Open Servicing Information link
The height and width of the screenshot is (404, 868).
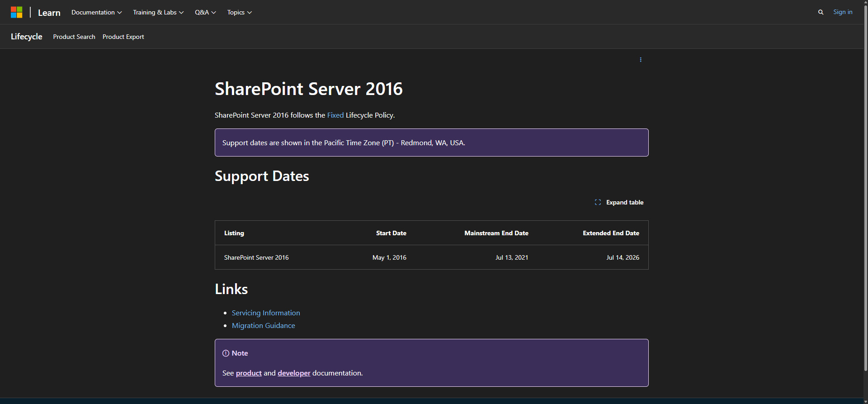(266, 313)
